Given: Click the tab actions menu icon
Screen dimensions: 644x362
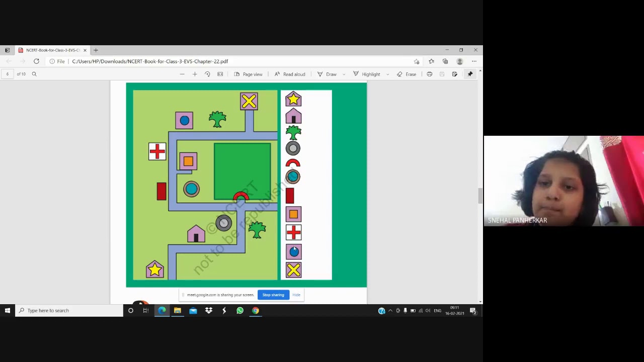Looking at the screenshot, I should pyautogui.click(x=7, y=50).
